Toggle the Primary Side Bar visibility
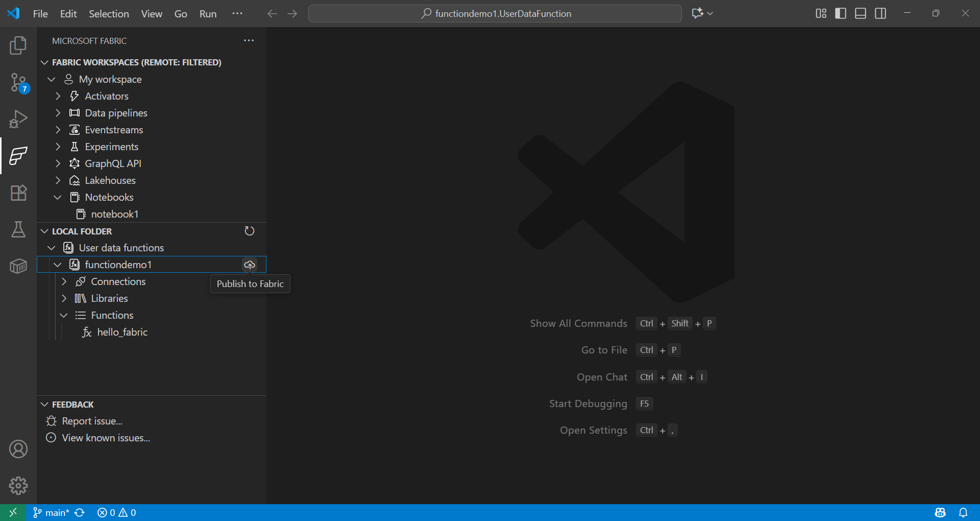This screenshot has height=521, width=980. 840,13
